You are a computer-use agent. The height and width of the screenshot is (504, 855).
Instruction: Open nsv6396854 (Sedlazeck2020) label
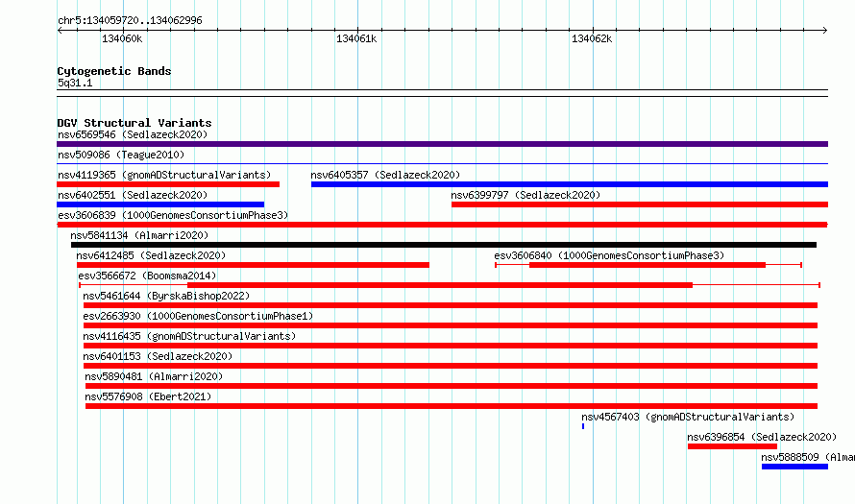click(x=762, y=437)
